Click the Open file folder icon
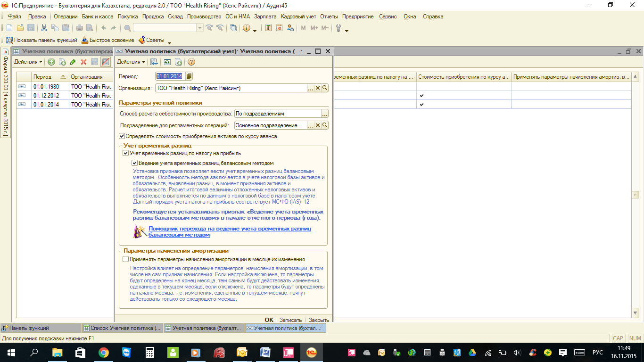This screenshot has height=362, width=644. pos(20,28)
